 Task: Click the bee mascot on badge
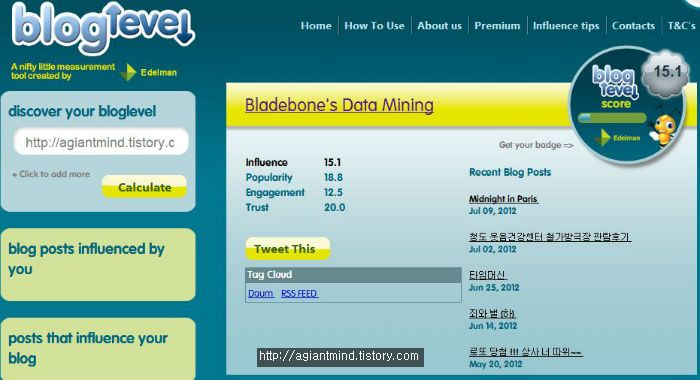[664, 129]
